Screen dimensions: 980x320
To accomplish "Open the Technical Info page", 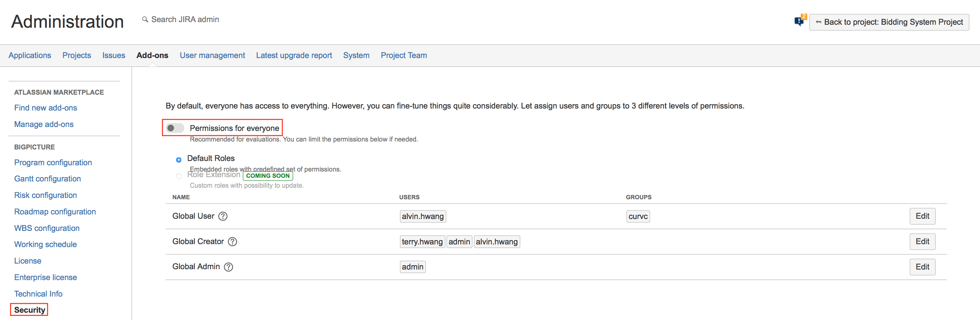I will coord(38,294).
